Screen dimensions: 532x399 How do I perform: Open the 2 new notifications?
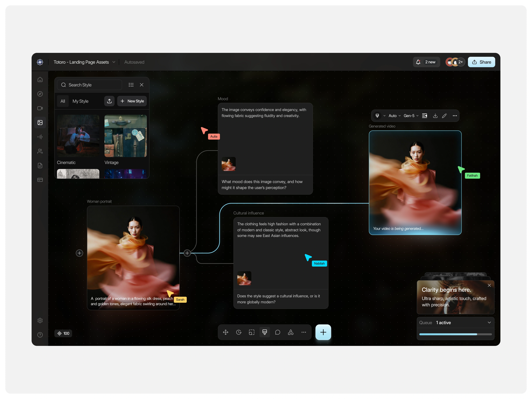426,62
